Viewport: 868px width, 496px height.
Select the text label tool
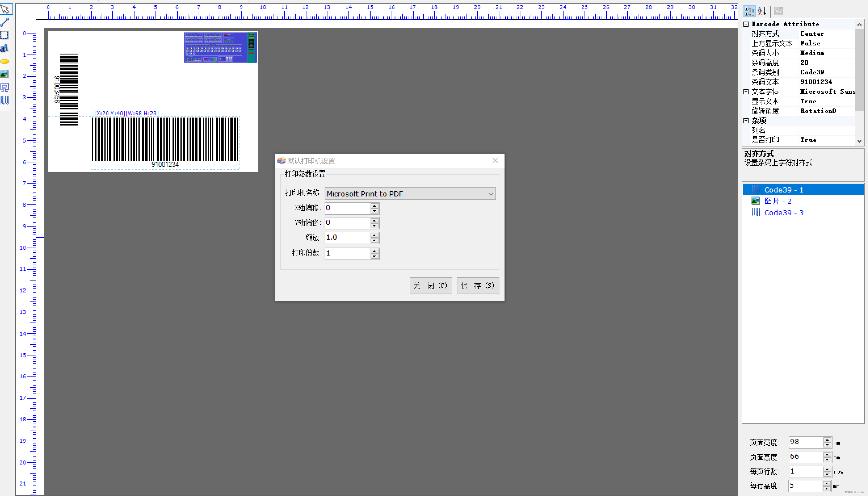point(5,48)
